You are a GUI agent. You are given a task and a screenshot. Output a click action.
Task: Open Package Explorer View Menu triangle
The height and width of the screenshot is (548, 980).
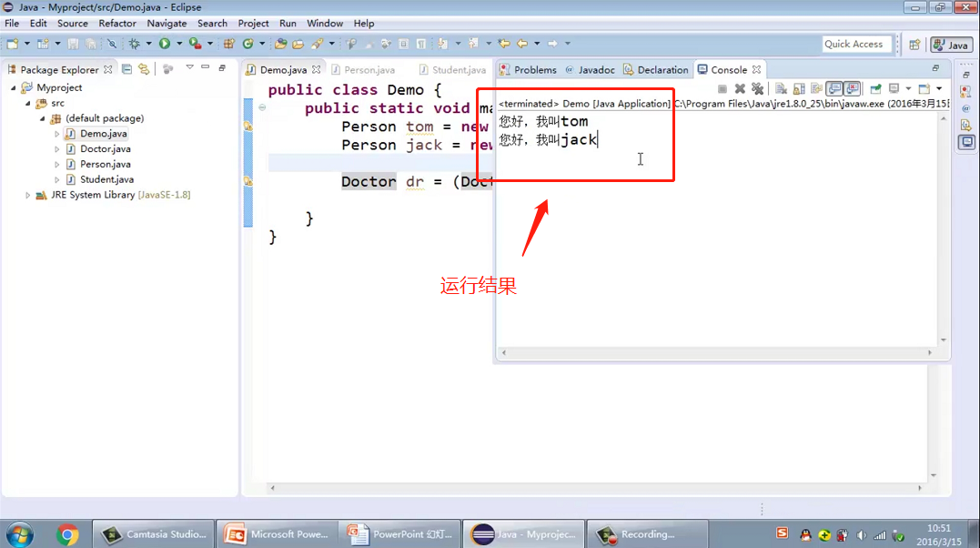tap(189, 67)
